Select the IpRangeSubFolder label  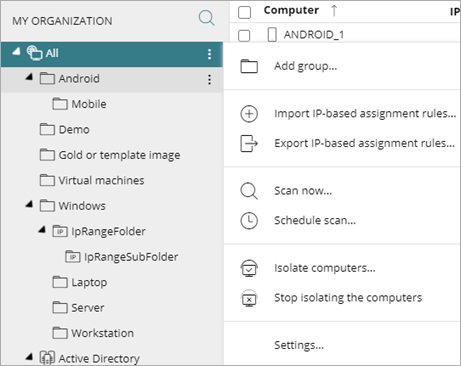pyautogui.click(x=131, y=257)
